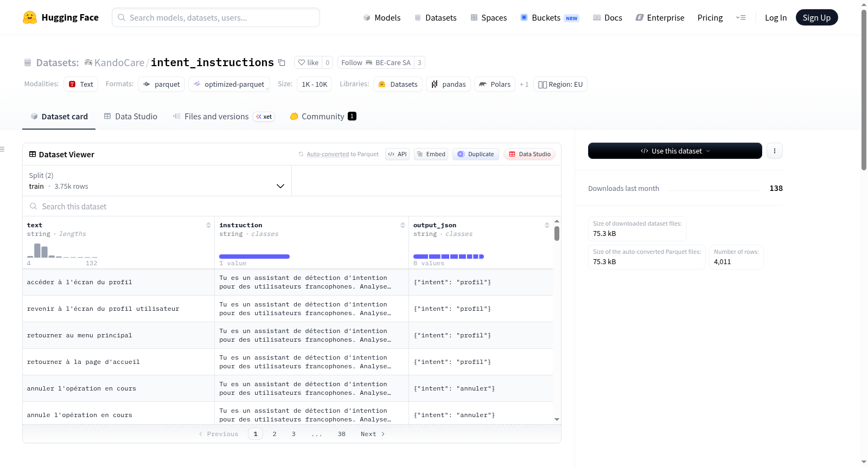The width and height of the screenshot is (868, 467).
Task: Sort the output_json column
Action: [547, 225]
